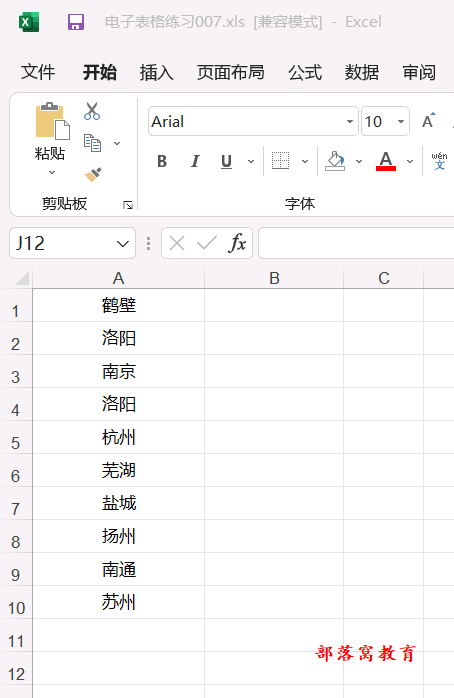
Task: Open the 文件 (File) tab
Action: pyautogui.click(x=38, y=72)
